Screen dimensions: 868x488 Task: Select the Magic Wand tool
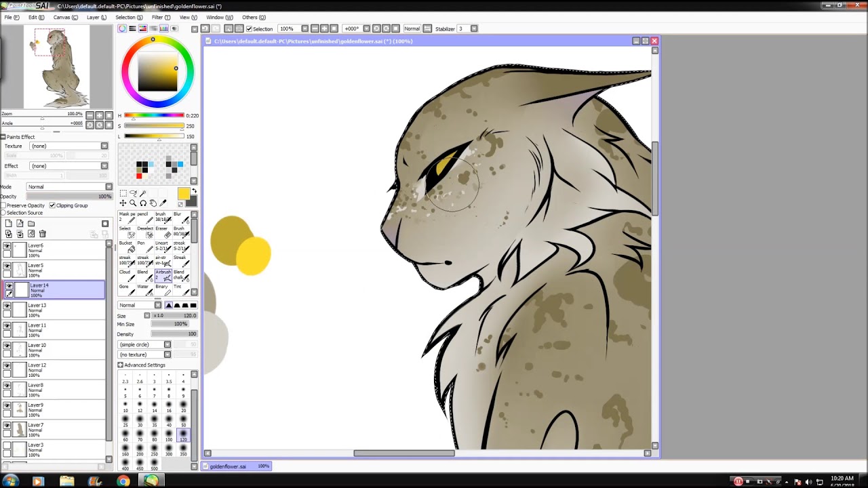142,193
